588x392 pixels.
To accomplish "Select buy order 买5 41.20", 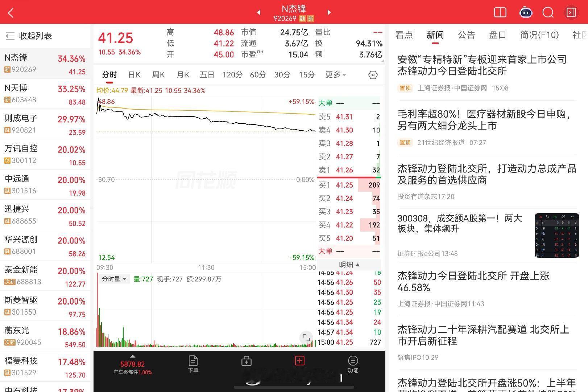I will pos(349,238).
